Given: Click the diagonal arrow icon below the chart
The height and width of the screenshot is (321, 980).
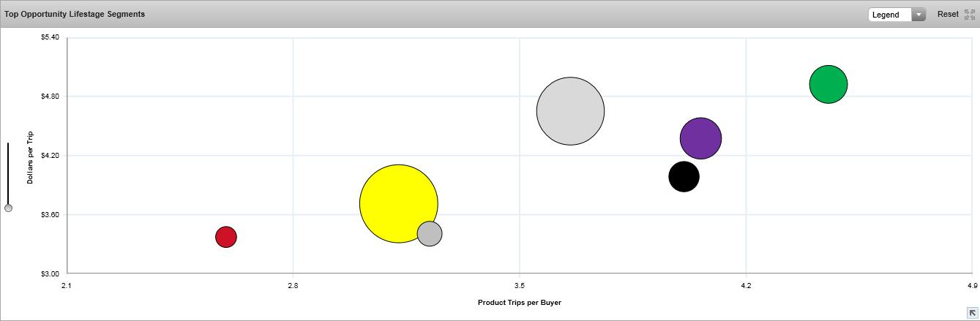Looking at the screenshot, I should [x=972, y=313].
